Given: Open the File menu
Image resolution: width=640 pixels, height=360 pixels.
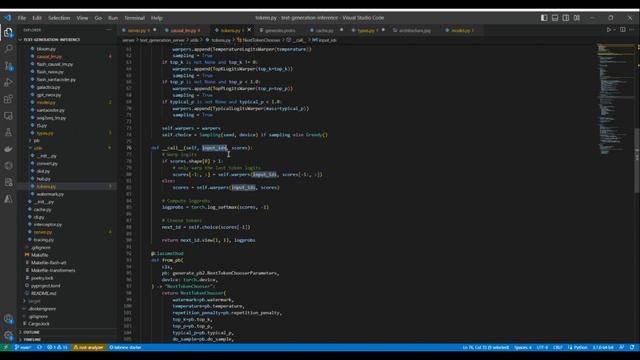Looking at the screenshot, I should [x=22, y=18].
